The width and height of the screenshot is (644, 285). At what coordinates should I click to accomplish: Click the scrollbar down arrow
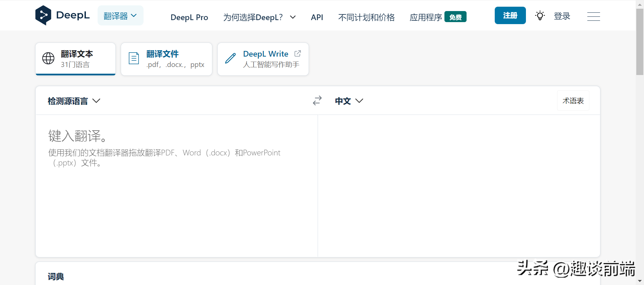pyautogui.click(x=640, y=281)
